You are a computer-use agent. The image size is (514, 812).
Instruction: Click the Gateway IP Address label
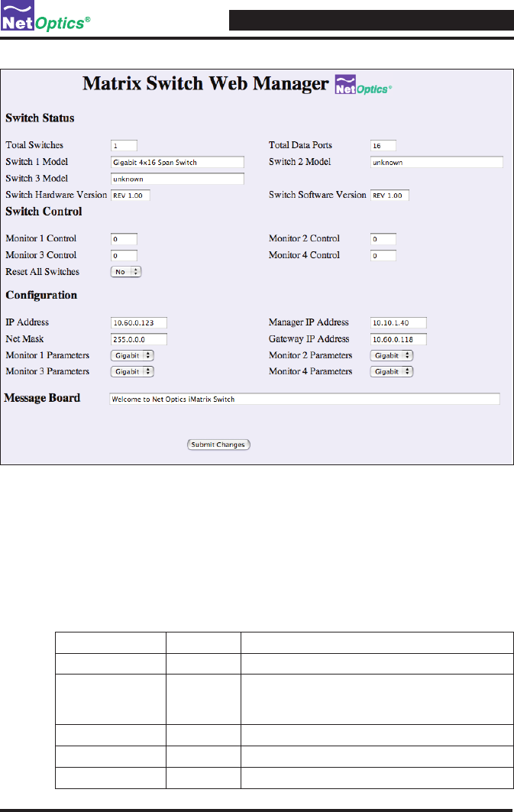[x=309, y=338]
